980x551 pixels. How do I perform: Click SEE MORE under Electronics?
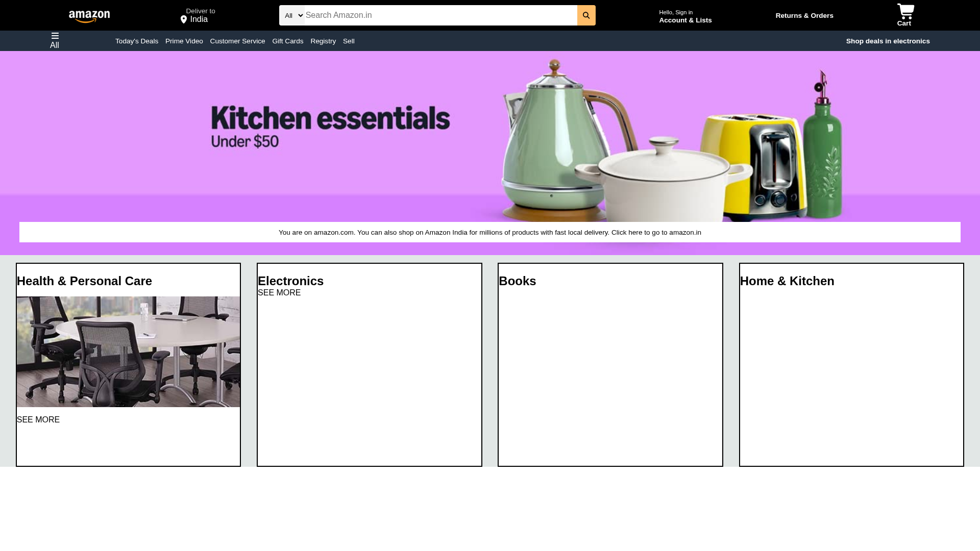[x=279, y=293]
